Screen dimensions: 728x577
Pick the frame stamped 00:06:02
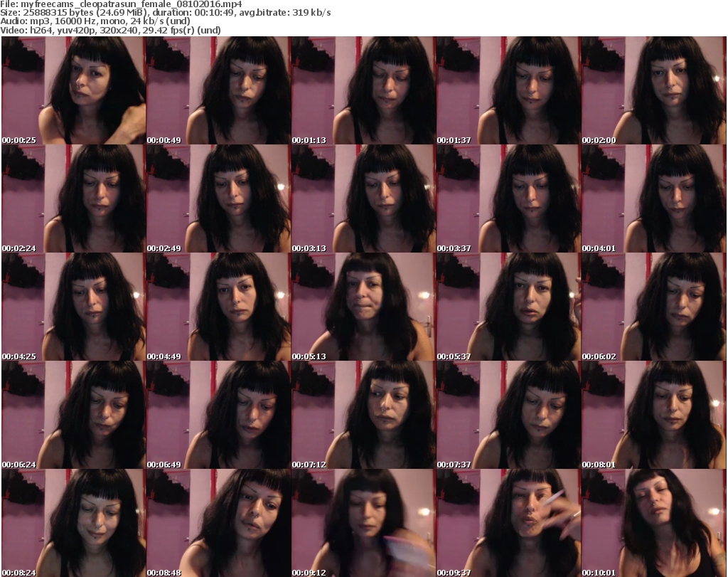pos(654,307)
